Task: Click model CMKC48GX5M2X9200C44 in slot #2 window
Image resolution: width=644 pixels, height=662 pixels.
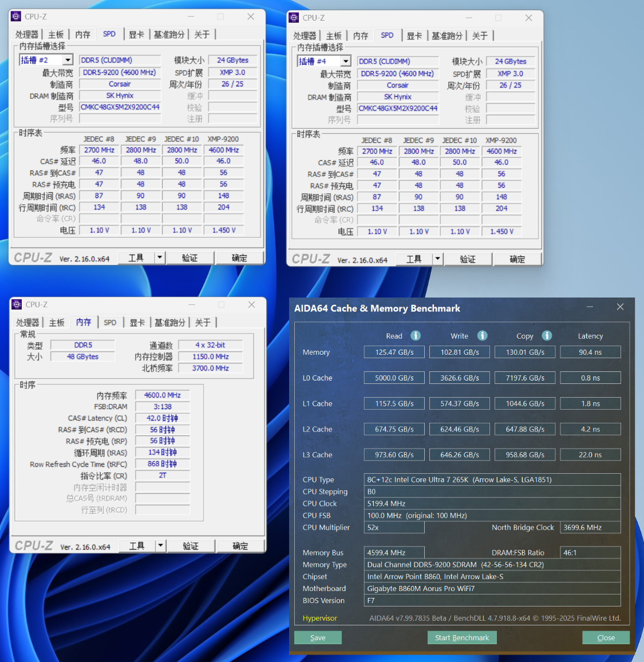Action: click(x=120, y=107)
